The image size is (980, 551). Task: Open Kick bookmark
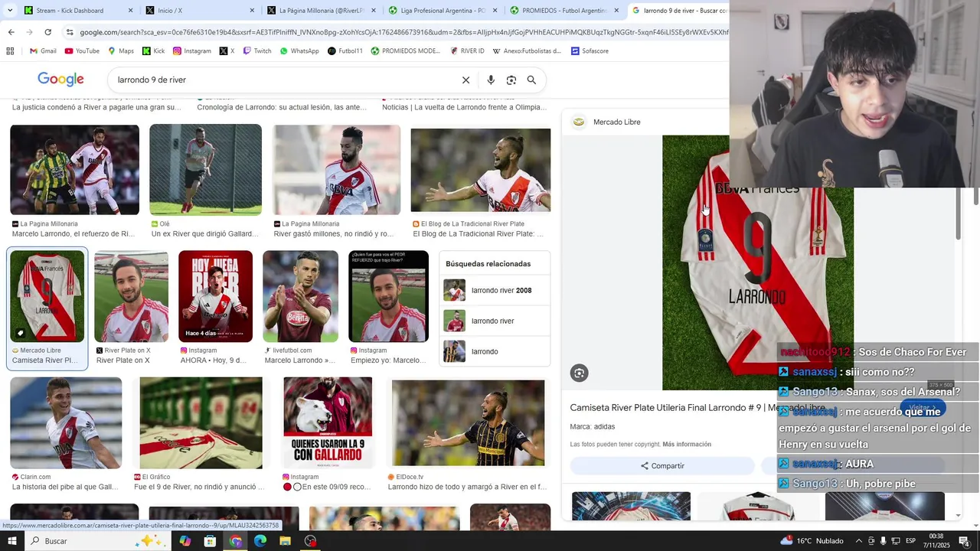[x=153, y=51]
